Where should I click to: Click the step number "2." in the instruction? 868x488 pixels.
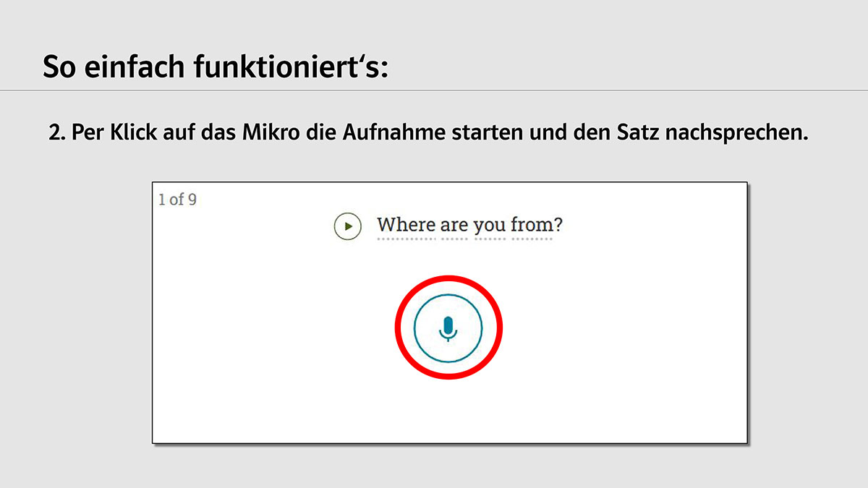coord(57,134)
